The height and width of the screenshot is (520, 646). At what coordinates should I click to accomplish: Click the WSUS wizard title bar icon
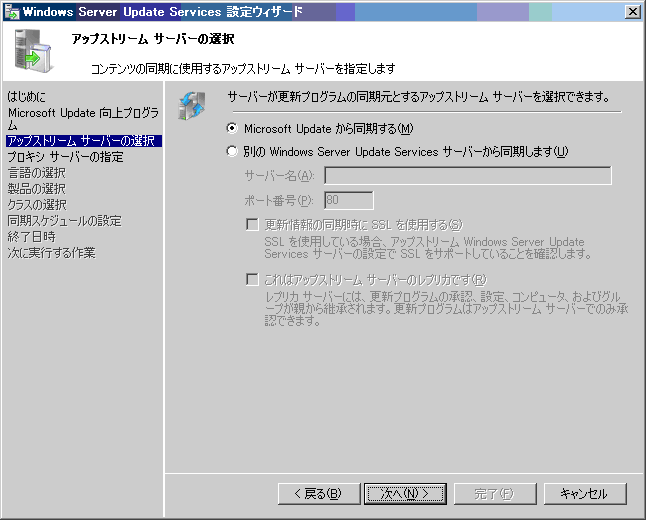[x=12, y=12]
